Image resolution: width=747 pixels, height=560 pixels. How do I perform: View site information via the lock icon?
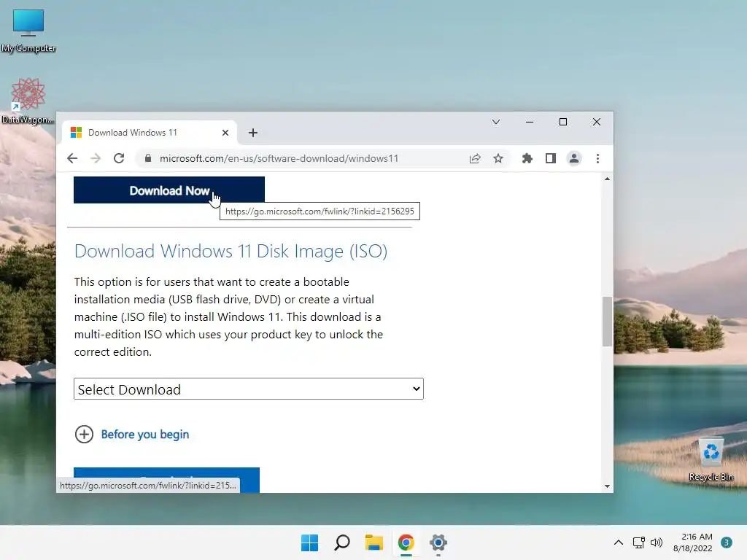coord(148,158)
